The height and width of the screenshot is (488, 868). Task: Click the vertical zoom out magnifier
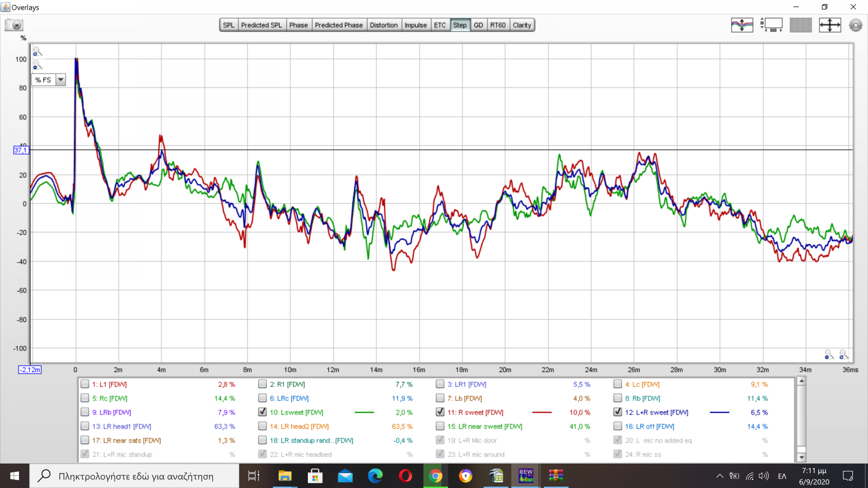tap(38, 66)
